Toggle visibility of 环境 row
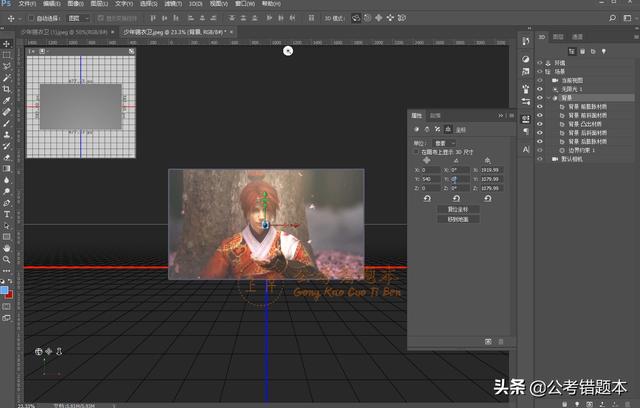Image resolution: width=640 pixels, height=408 pixels. [540, 63]
